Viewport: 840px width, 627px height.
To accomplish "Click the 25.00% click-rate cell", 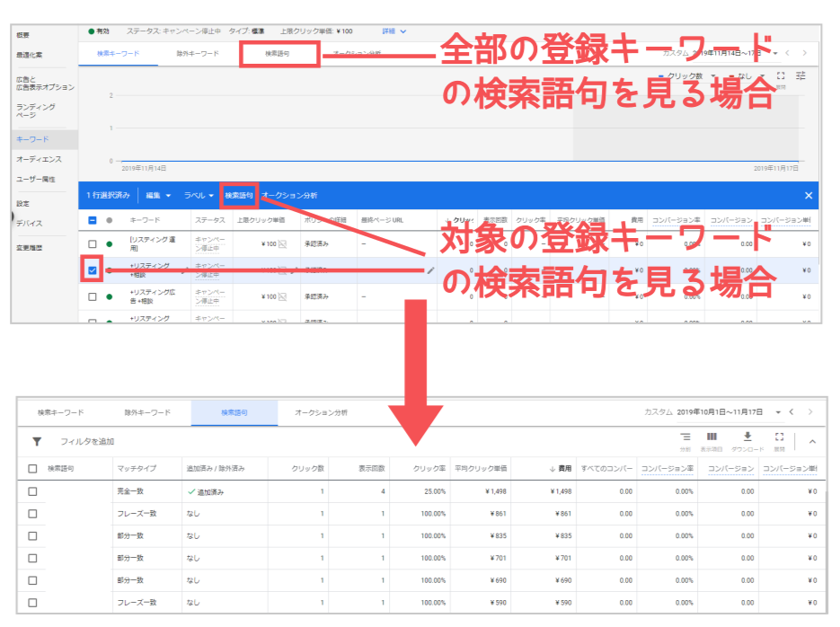I will pos(435,491).
